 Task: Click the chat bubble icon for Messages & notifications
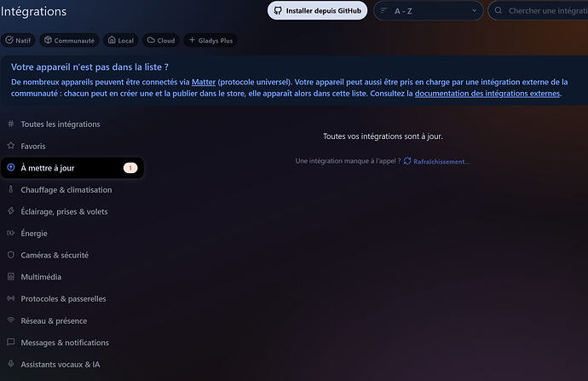11,342
